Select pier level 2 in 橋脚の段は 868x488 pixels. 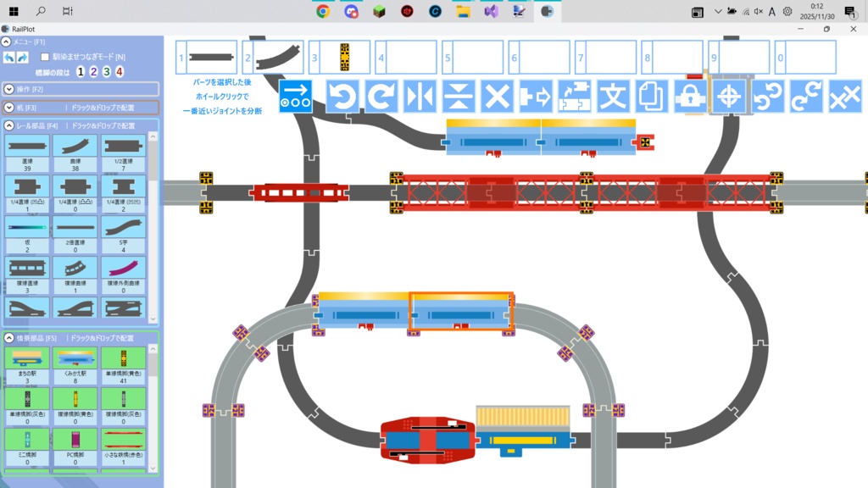pos(94,71)
